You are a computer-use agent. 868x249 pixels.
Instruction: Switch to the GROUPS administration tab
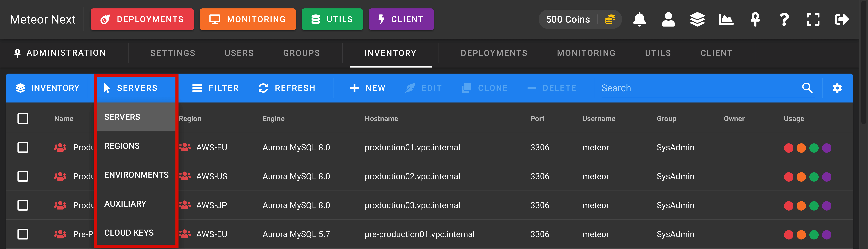coord(302,53)
